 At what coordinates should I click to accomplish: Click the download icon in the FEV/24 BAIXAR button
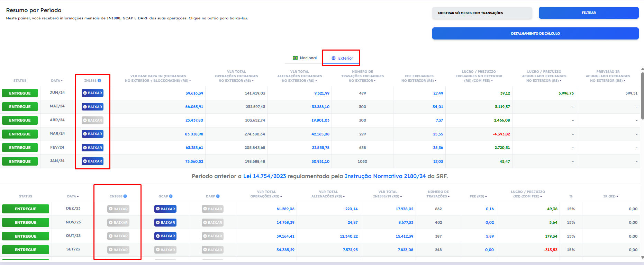(x=85, y=148)
